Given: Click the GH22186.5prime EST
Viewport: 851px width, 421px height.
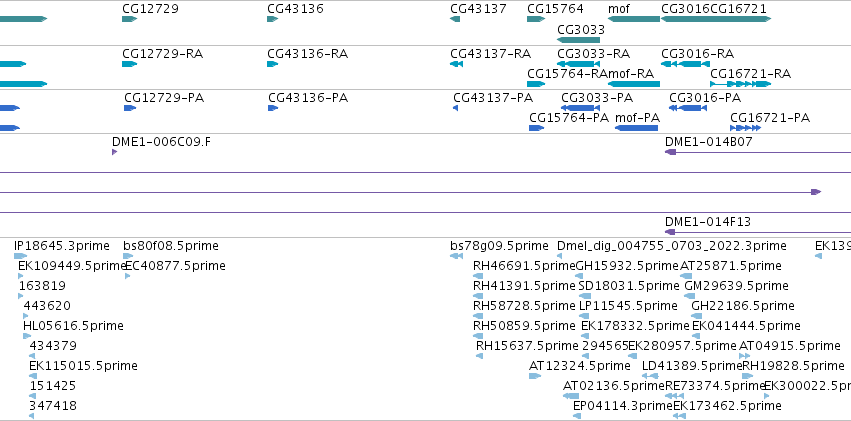Looking at the screenshot, I should coord(696,316).
